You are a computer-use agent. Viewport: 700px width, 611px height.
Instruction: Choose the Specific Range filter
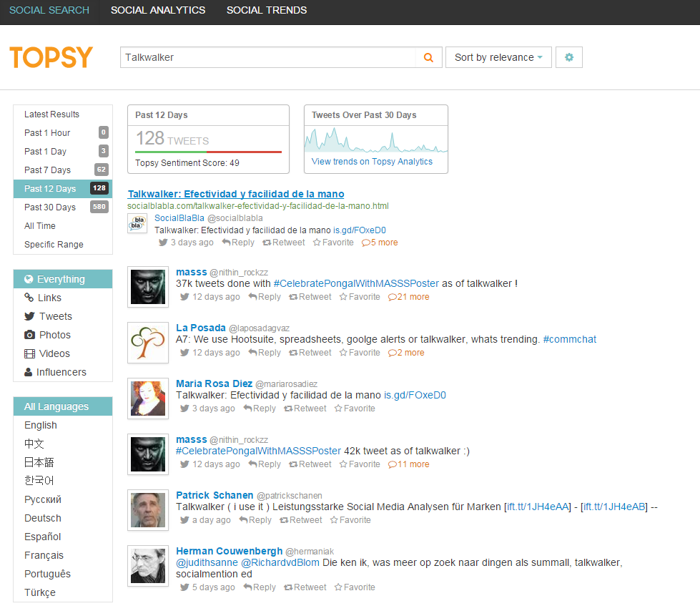[63, 244]
